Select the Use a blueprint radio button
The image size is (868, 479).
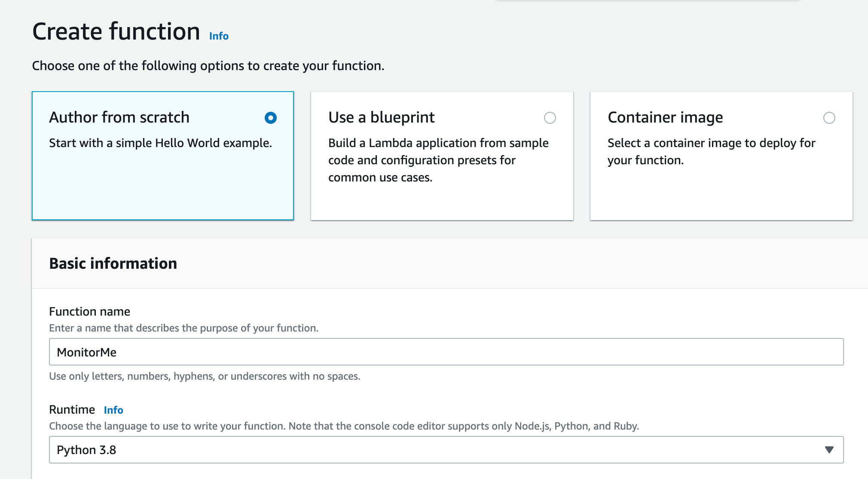click(x=550, y=118)
